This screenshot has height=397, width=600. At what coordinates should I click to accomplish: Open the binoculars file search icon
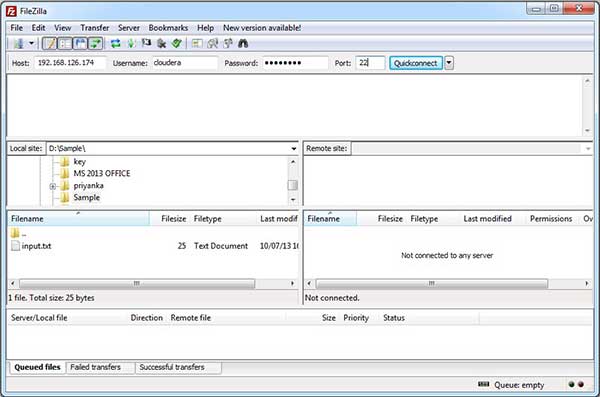pyautogui.click(x=243, y=43)
